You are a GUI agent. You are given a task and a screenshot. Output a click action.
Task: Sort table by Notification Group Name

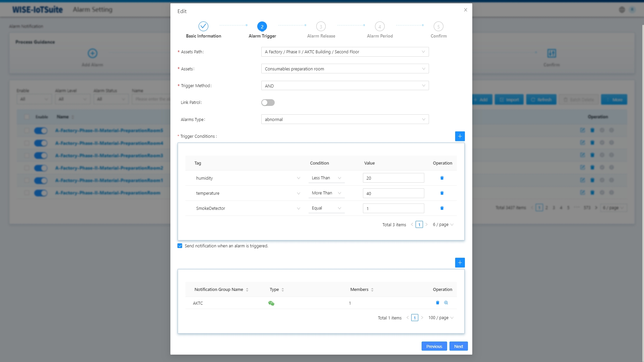click(247, 289)
